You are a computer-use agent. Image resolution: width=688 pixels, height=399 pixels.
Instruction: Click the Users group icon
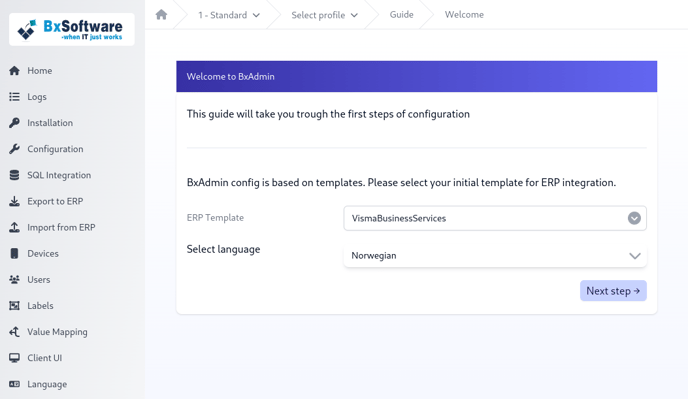click(14, 280)
